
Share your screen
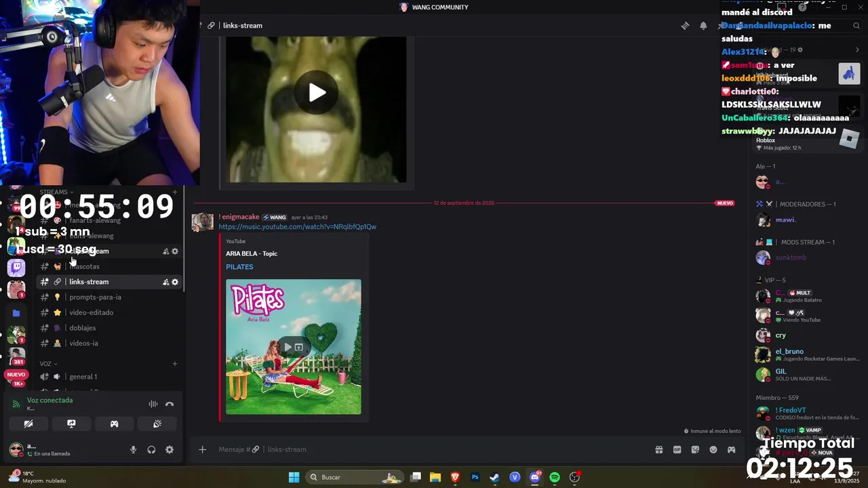click(x=71, y=424)
